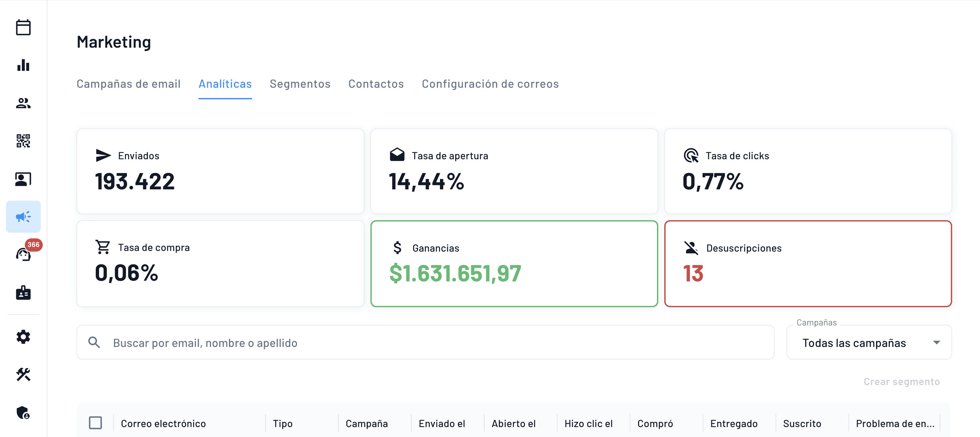Open the contacts people icon in sidebar

[x=23, y=103]
